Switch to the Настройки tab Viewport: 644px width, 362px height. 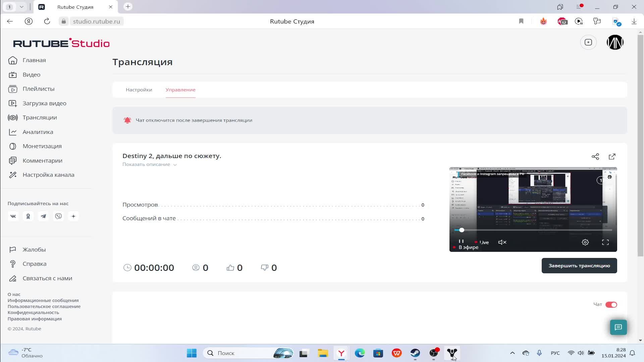tap(139, 89)
